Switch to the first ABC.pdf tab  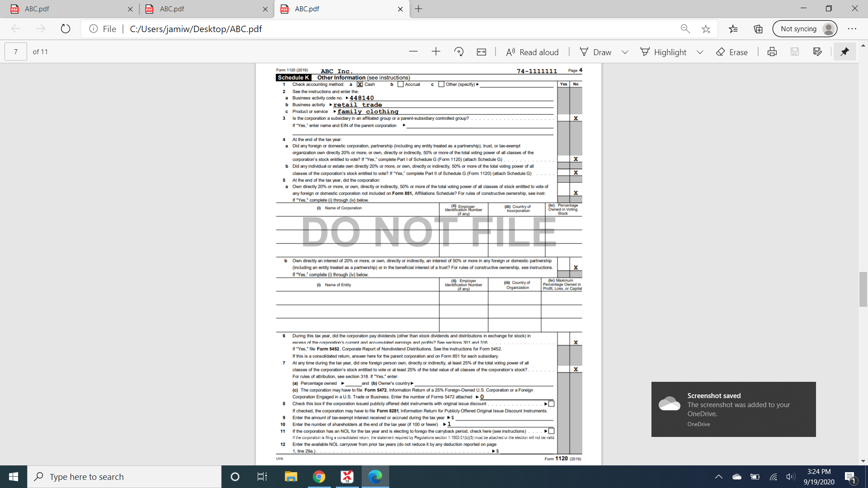coord(68,9)
